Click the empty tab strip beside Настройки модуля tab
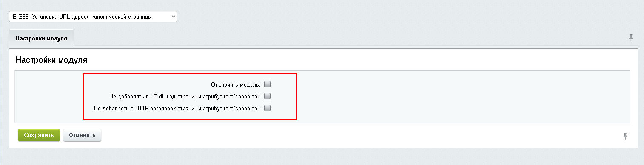Image resolution: width=644 pixels, height=165 pixels. point(349,38)
